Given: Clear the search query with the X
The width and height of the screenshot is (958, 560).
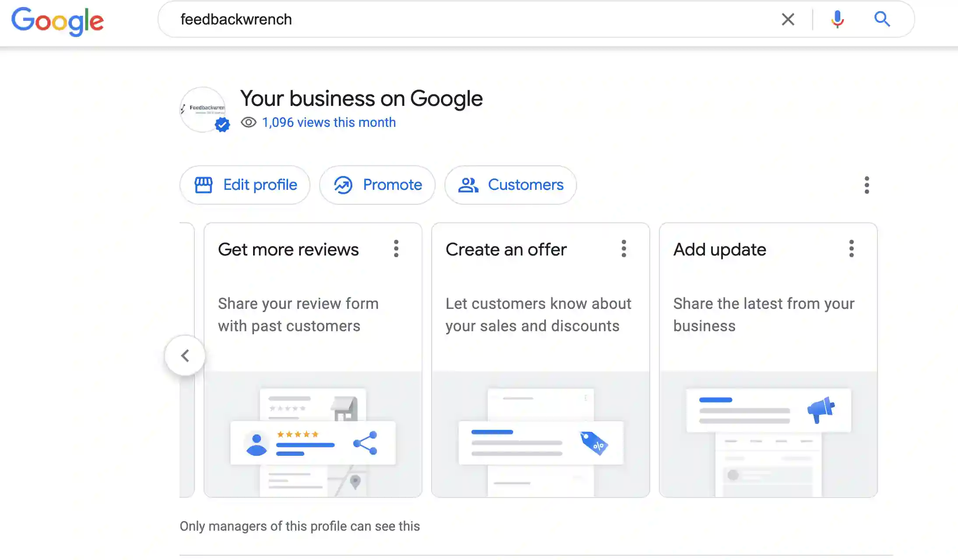Looking at the screenshot, I should 788,19.
